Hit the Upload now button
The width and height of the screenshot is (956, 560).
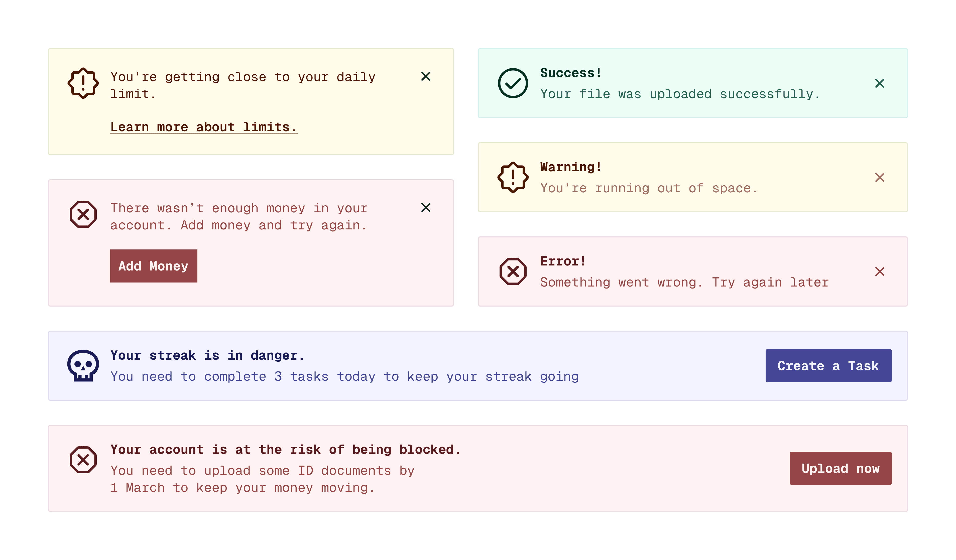point(840,468)
